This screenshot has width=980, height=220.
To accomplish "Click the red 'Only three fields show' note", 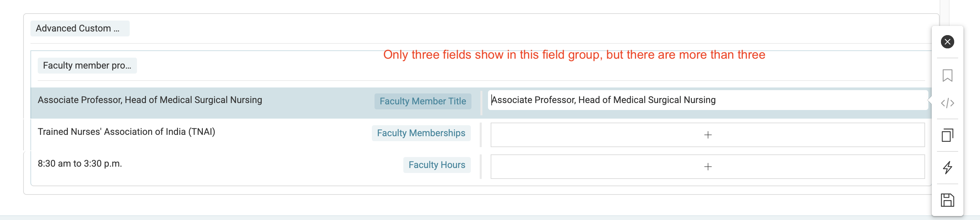I will tap(574, 55).
